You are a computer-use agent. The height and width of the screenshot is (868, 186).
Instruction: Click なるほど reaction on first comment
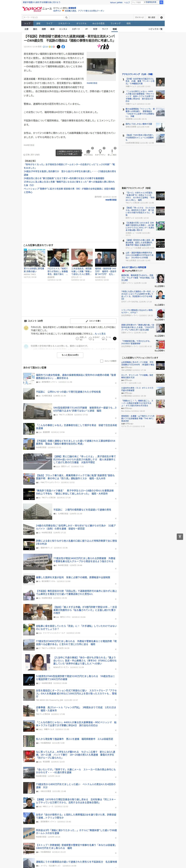[94, 338]
